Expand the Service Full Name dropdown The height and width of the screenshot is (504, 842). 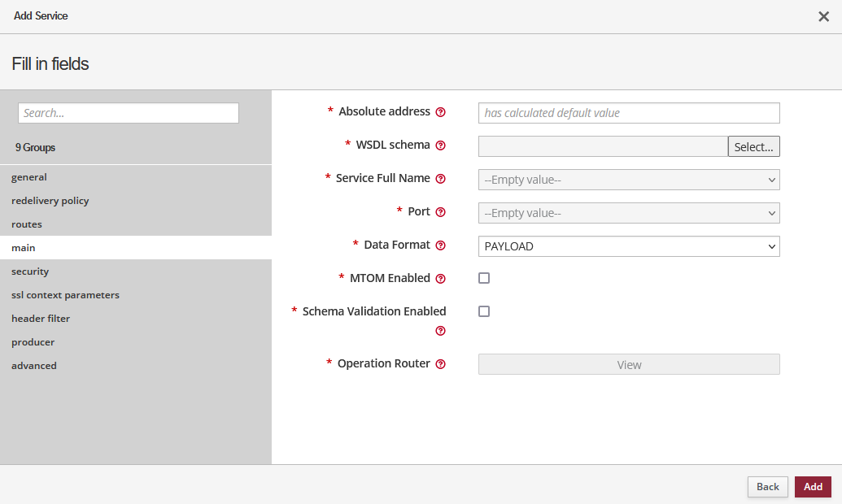[628, 180]
